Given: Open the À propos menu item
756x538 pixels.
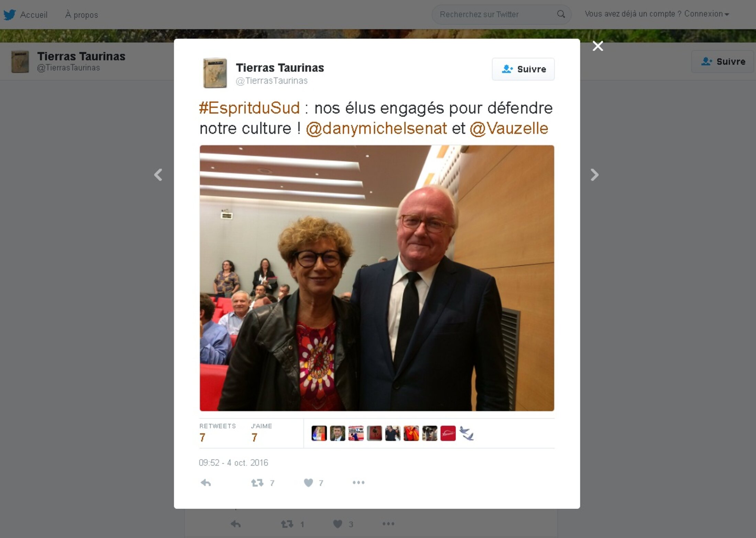Looking at the screenshot, I should point(81,15).
